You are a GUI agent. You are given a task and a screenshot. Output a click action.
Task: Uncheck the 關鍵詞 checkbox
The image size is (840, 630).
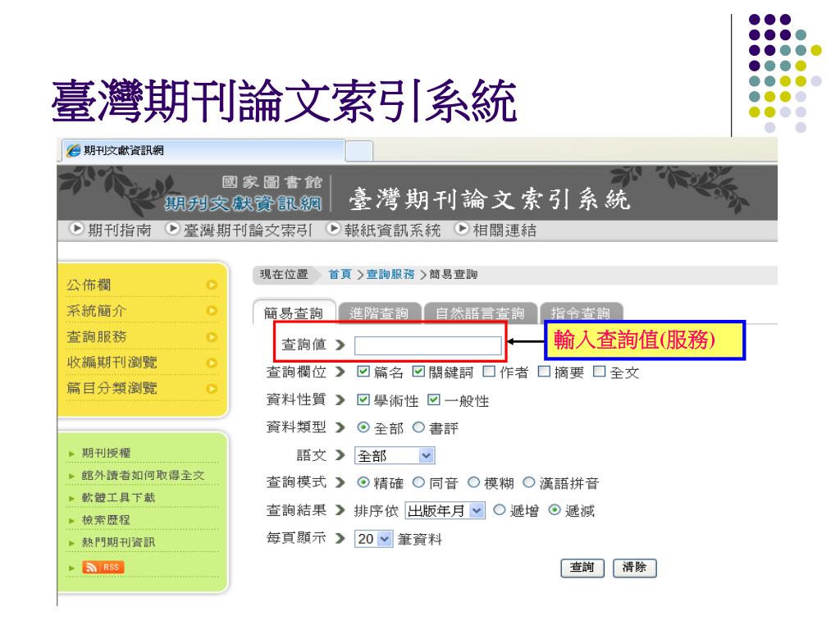tap(418, 372)
